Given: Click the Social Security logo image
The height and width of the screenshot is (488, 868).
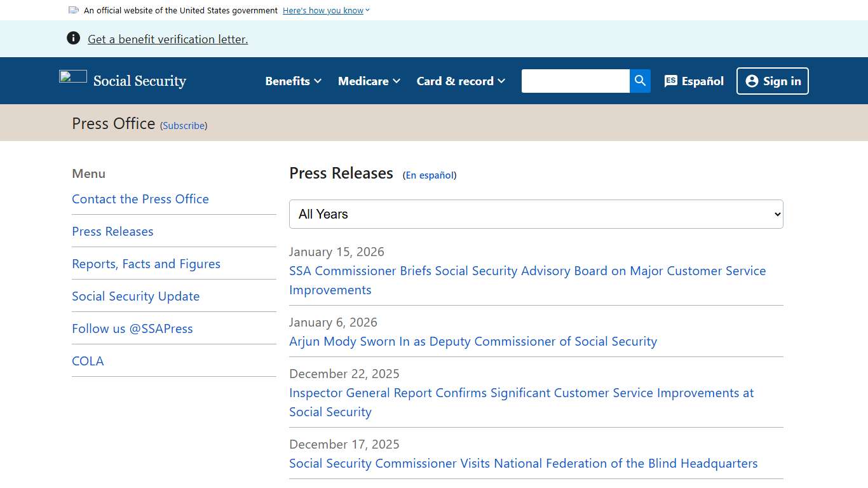Looking at the screenshot, I should [x=72, y=78].
